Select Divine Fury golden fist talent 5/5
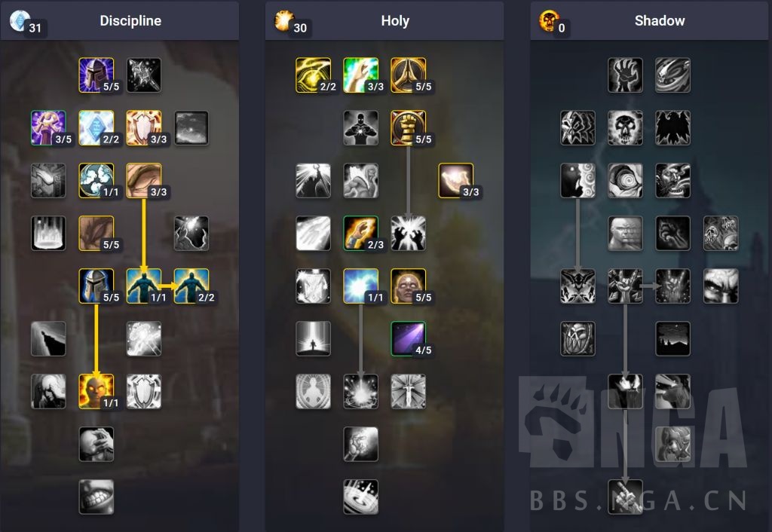 coord(408,128)
